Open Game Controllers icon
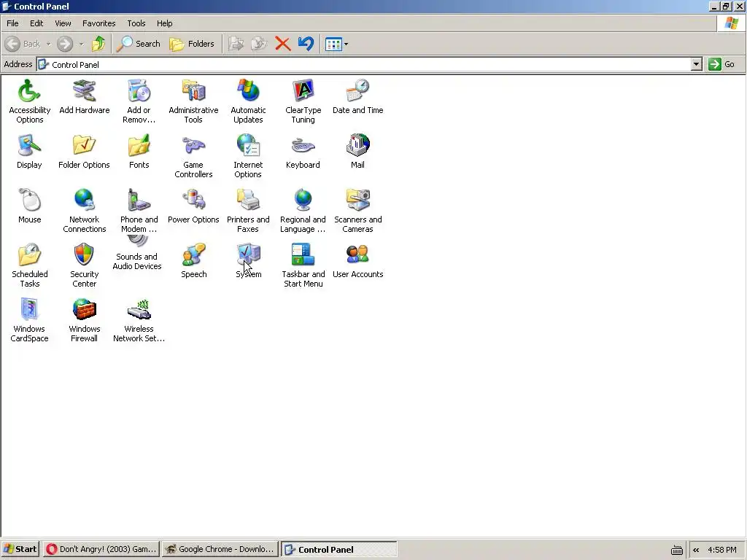 point(193,145)
